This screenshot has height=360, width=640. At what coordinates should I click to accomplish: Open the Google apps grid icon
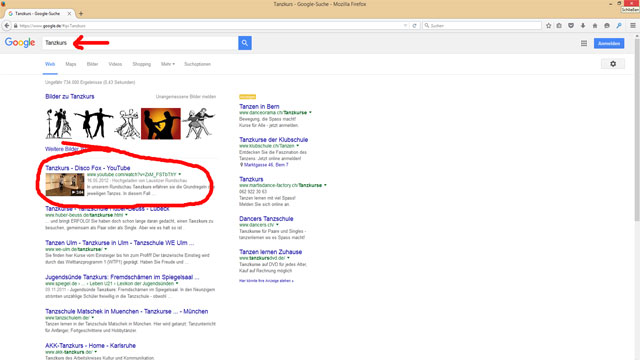tap(584, 43)
